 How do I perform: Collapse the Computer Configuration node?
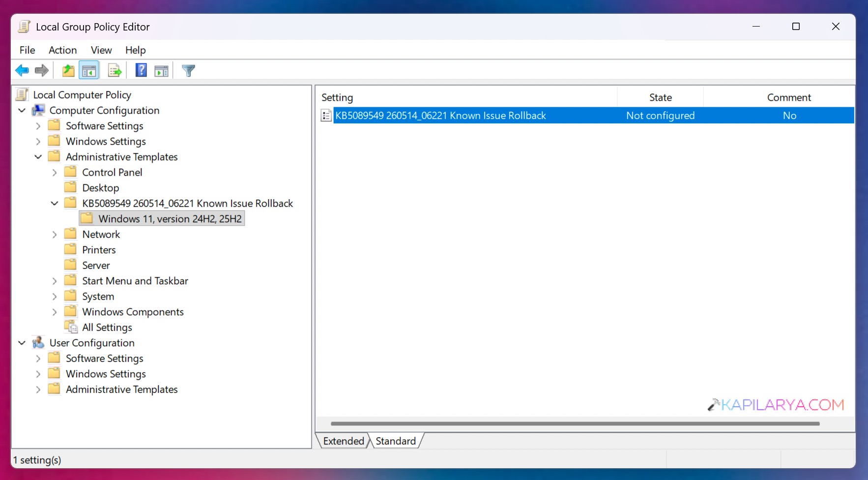[22, 110]
